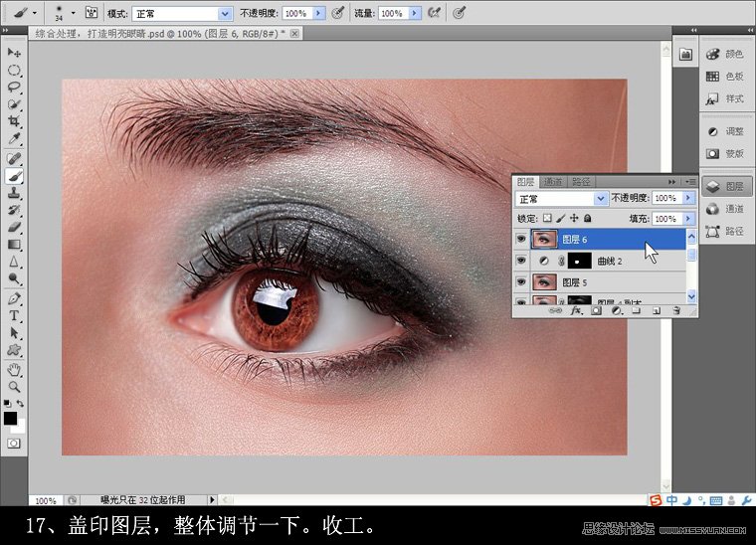
Task: Switch to the 路径 tab in layers panel
Action: (x=581, y=182)
